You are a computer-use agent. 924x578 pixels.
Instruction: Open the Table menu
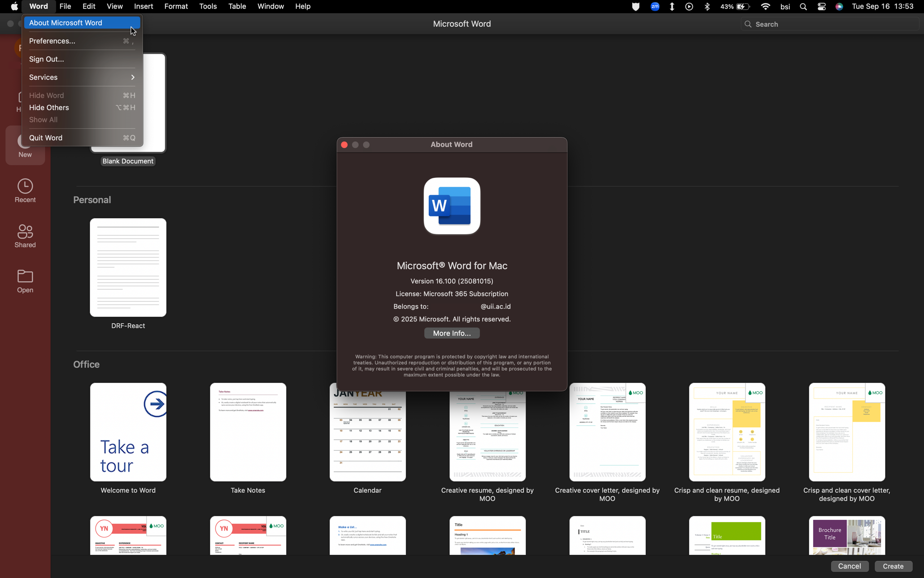pyautogui.click(x=237, y=7)
